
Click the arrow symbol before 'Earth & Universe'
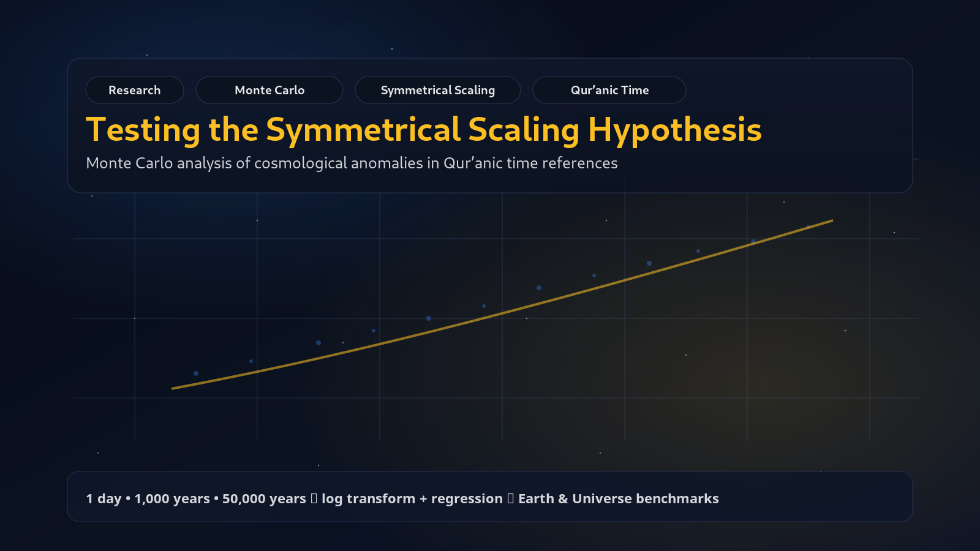pos(510,499)
